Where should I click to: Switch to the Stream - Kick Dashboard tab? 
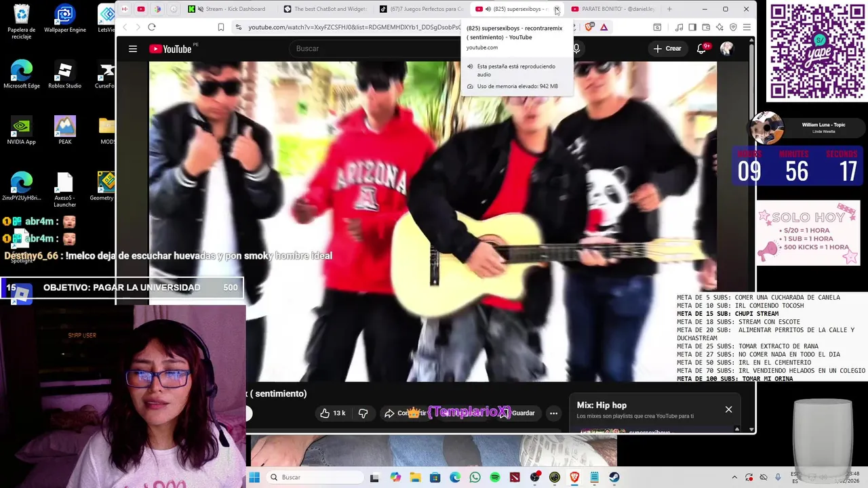229,9
